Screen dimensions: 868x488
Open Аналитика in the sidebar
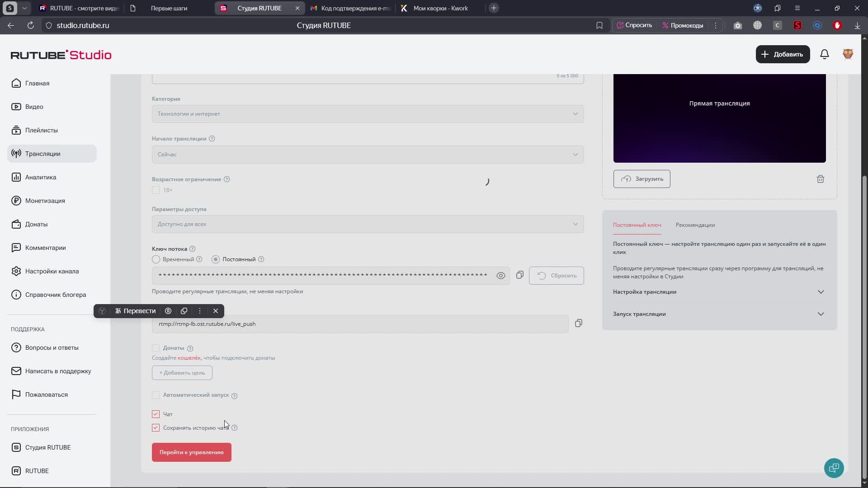point(41,177)
